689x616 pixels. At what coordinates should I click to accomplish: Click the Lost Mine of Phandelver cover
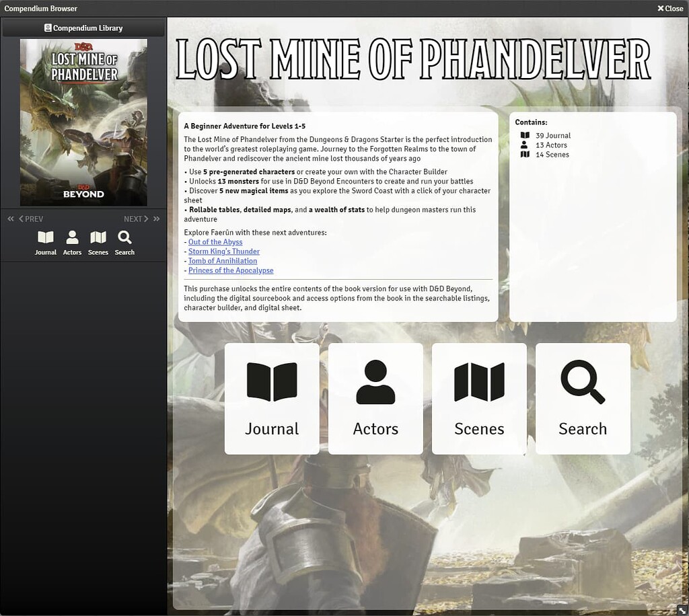(83, 122)
